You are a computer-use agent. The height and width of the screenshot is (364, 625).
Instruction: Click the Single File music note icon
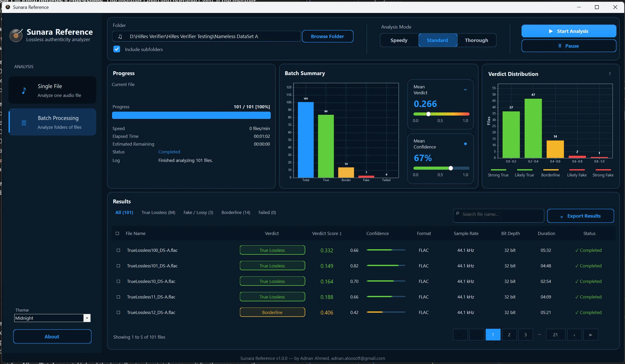tap(24, 90)
